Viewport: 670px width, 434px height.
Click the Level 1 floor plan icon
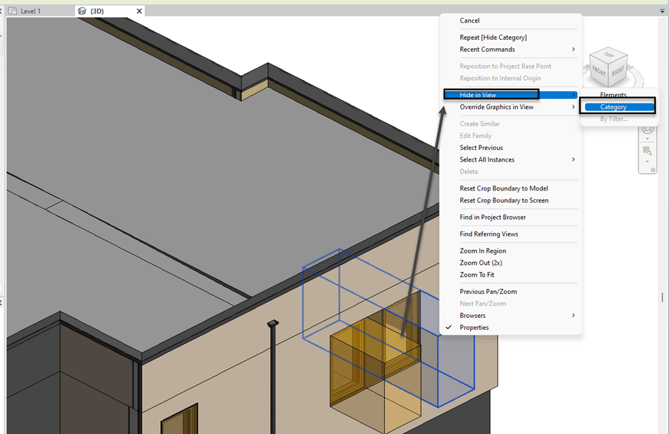pyautogui.click(x=12, y=11)
